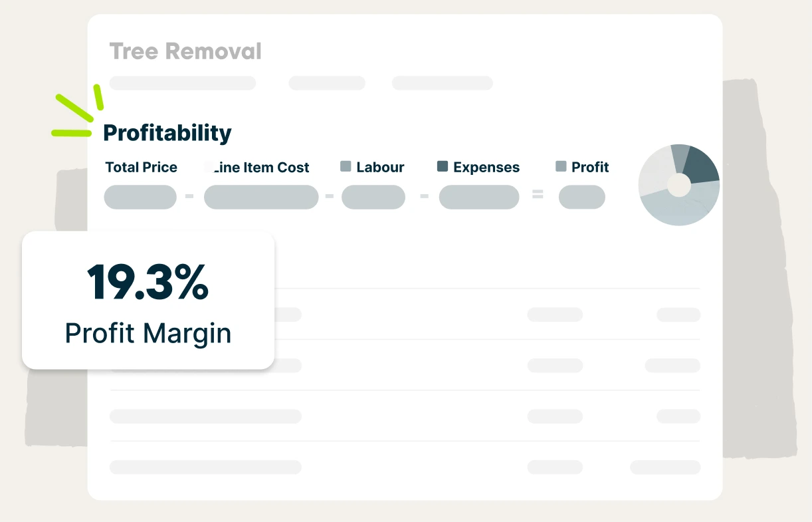Click the Line Item Cost legend swatch
This screenshot has width=812, height=522.
209,165
